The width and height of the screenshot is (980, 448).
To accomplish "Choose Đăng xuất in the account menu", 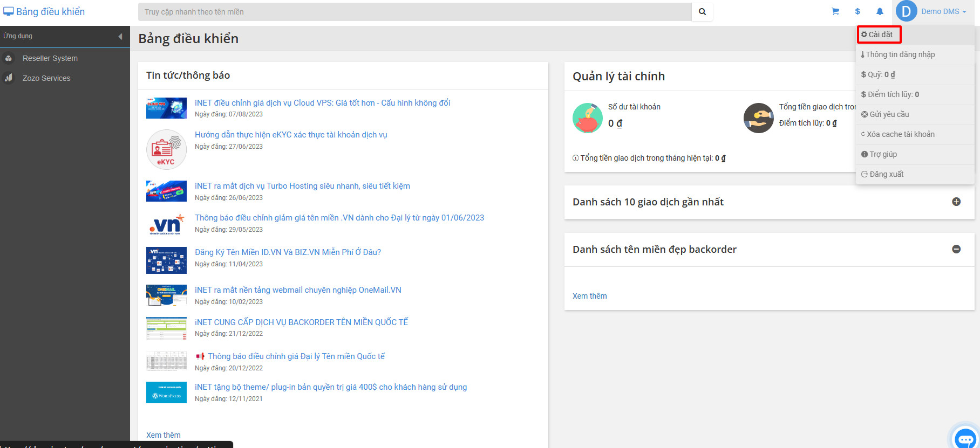I will (886, 174).
